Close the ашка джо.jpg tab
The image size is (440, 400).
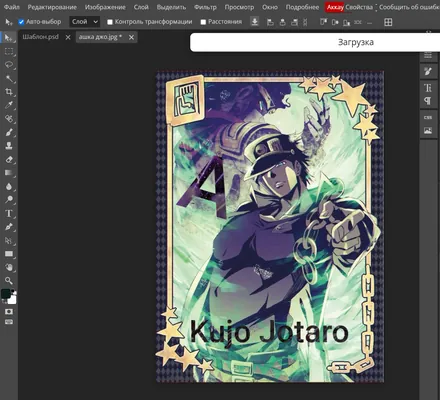[131, 37]
